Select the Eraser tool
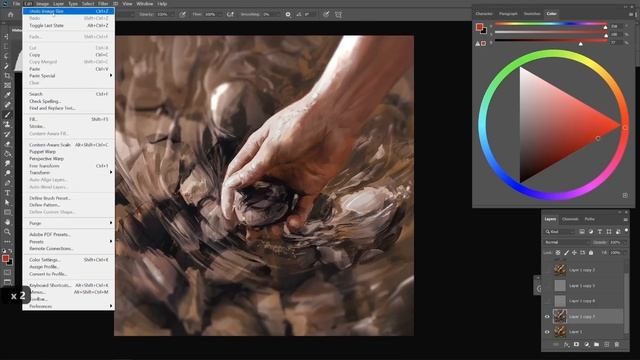 point(7,144)
